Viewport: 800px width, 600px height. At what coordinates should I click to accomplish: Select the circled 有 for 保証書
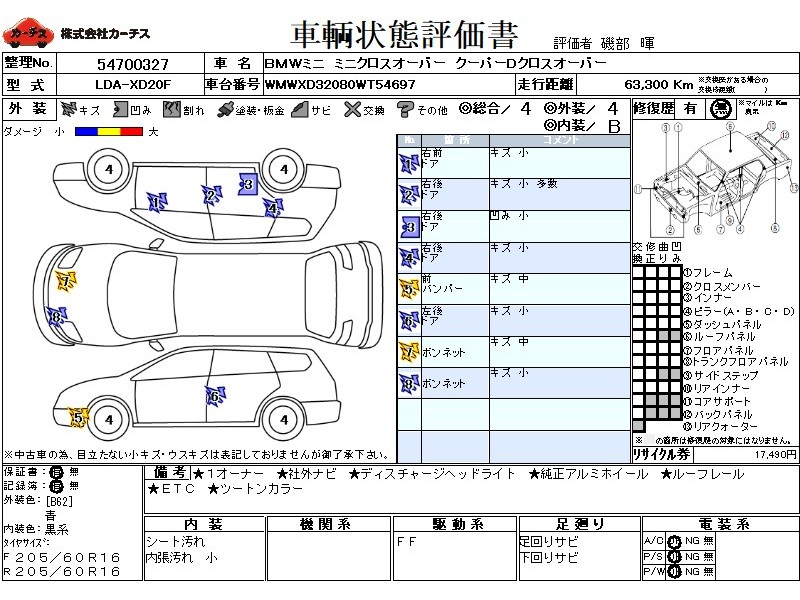pyautogui.click(x=56, y=472)
